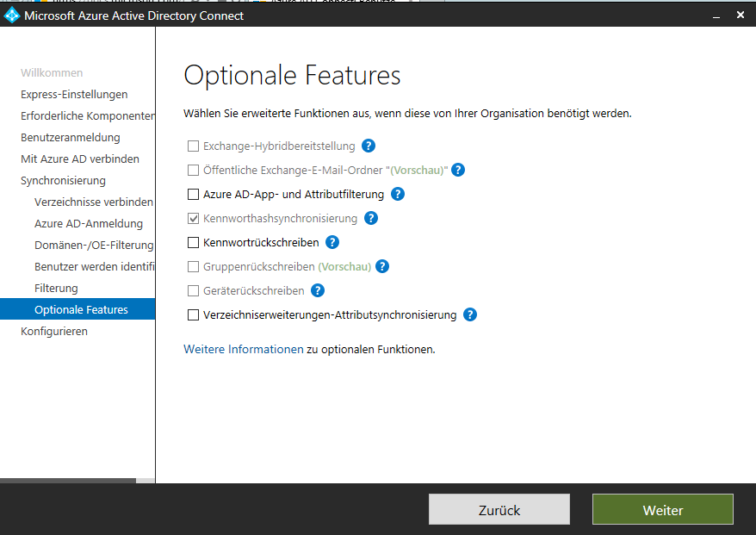Minimize the Azure AD Connect window
This screenshot has height=535, width=756.
[716, 16]
